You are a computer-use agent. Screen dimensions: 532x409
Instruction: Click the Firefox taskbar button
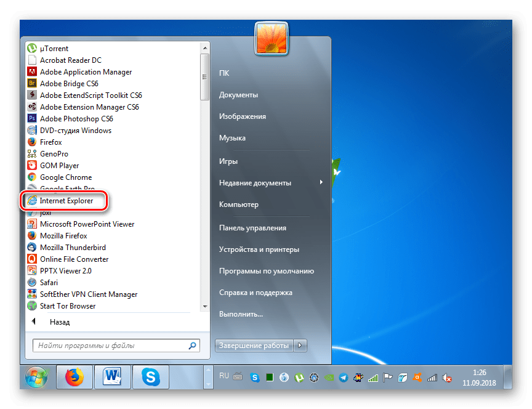pos(75,377)
